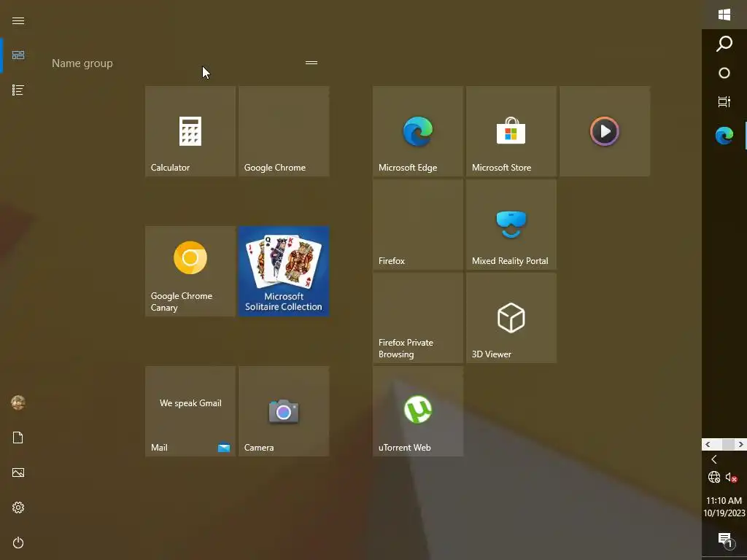
Task: Open Task View on taskbar
Action: [x=724, y=102]
